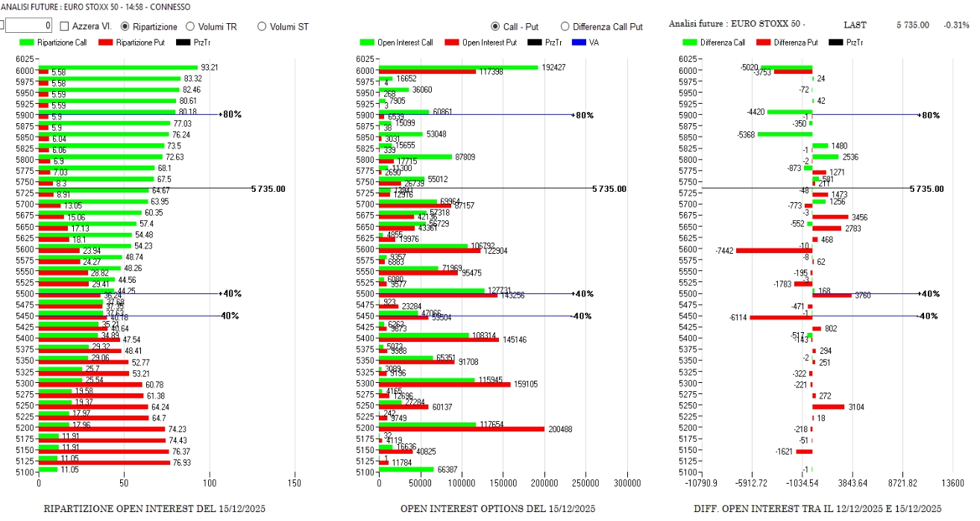Select the Ripartizione radio button
Viewport: 980px width, 521px height.
tap(125, 26)
